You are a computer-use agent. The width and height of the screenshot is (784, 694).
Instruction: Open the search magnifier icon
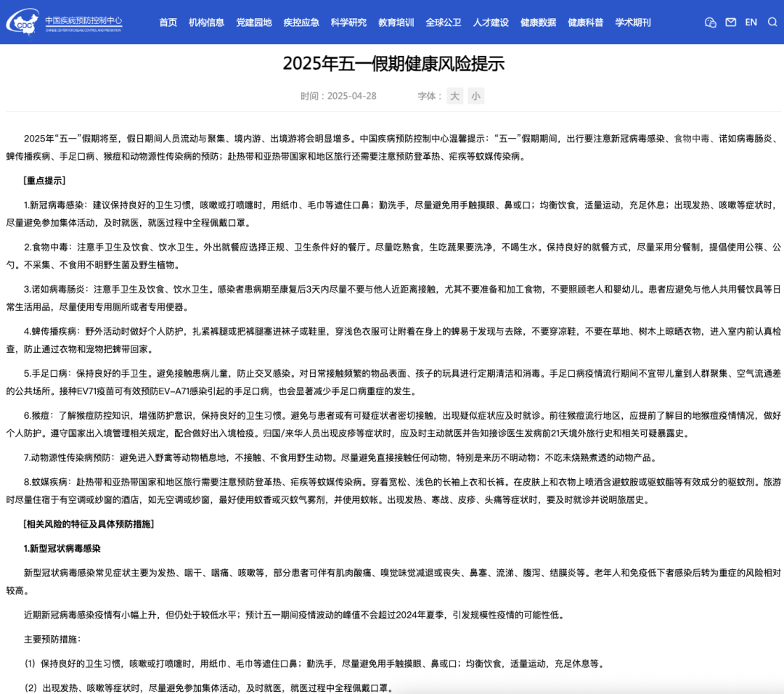coord(772,22)
